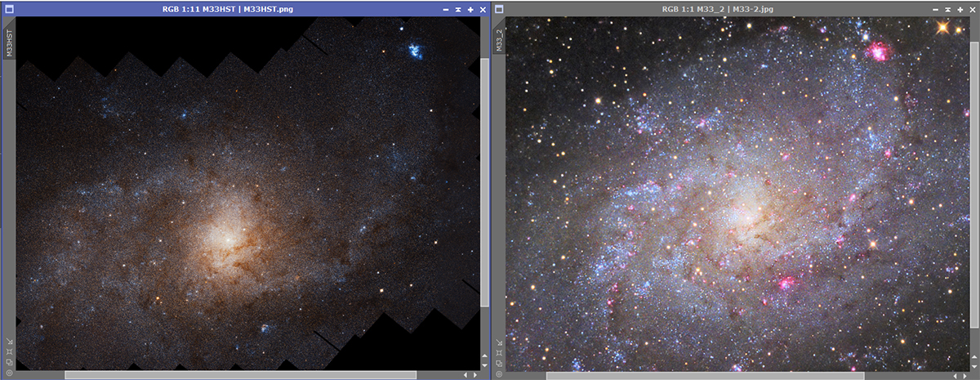Click the horizontal scrollbar thumb in the M33_2 window
Screen dimensions: 980x380
point(705,376)
